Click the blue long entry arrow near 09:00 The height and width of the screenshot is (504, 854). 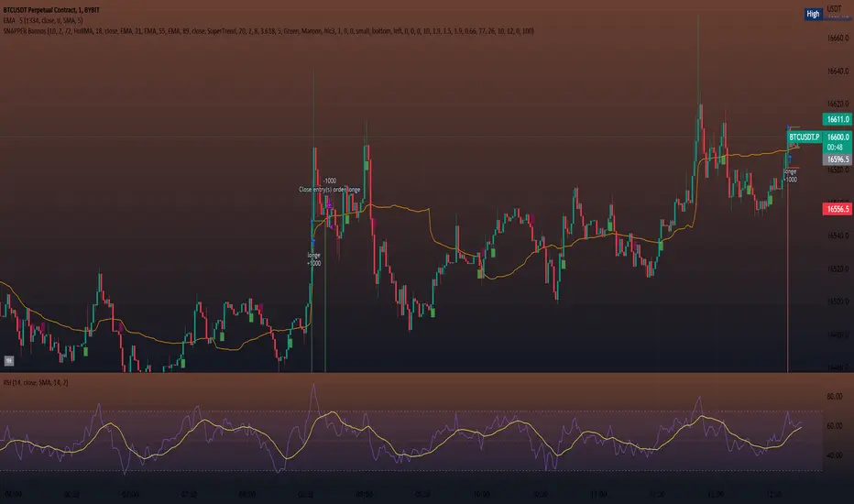pos(313,242)
